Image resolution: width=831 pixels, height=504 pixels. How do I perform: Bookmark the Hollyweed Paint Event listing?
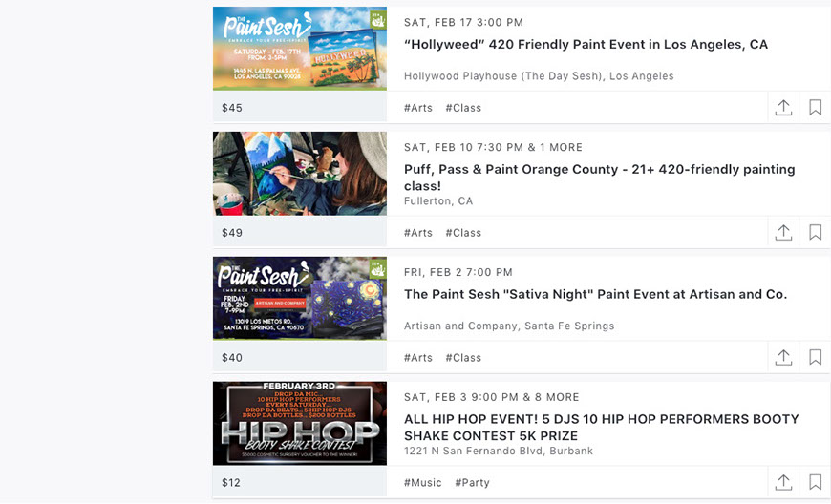815,108
